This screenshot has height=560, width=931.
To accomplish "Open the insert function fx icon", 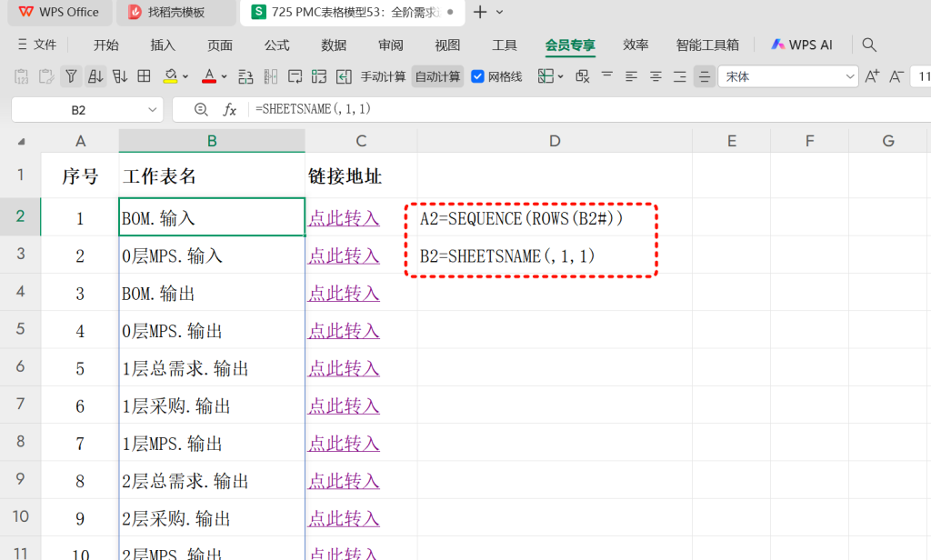I will [x=230, y=109].
